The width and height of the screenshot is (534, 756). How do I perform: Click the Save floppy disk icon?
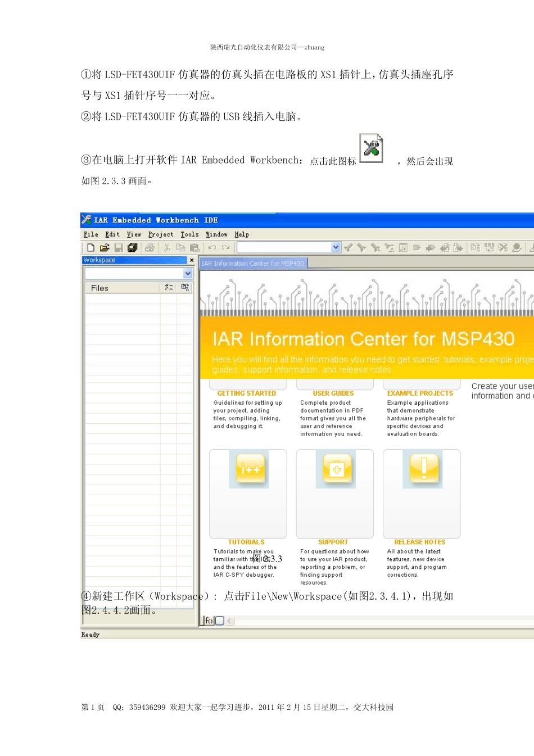point(119,247)
